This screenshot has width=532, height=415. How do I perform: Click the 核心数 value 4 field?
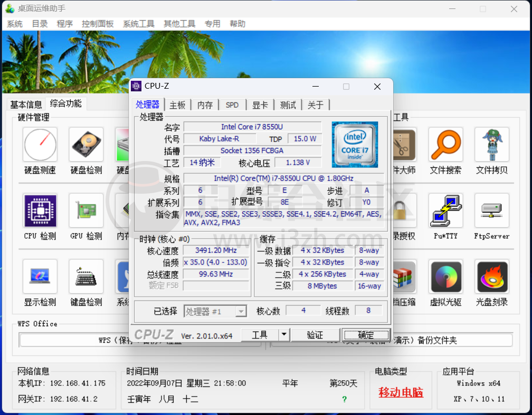pyautogui.click(x=303, y=310)
